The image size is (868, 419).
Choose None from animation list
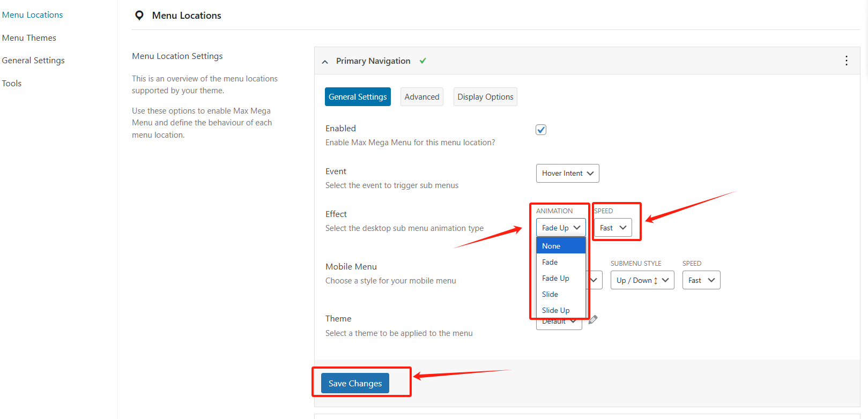pyautogui.click(x=551, y=246)
